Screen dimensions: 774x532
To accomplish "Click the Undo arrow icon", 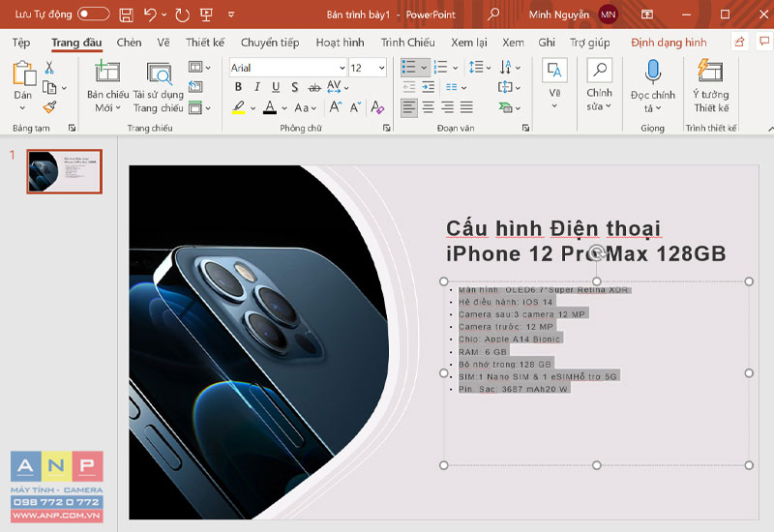I will pos(150,15).
